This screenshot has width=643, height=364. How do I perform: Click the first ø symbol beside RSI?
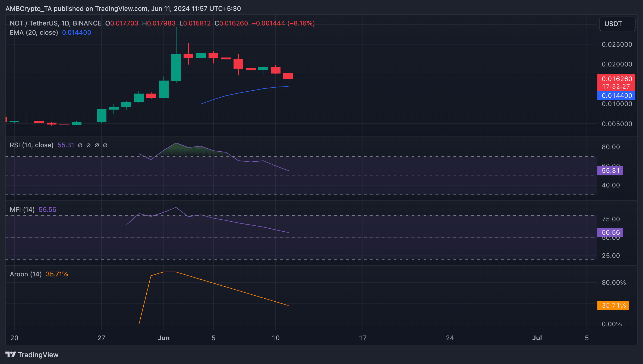[80, 145]
